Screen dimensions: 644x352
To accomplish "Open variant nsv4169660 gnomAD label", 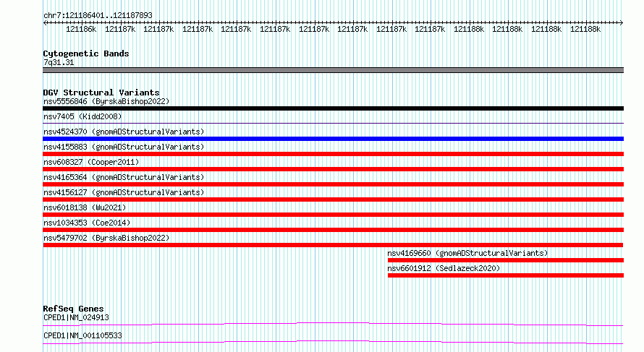I will point(467,253).
